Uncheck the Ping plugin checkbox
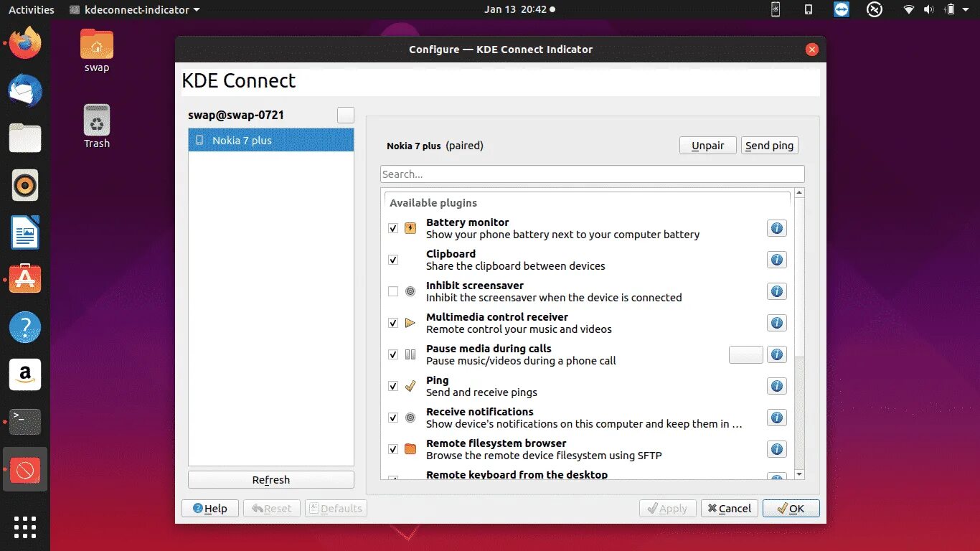Image resolution: width=980 pixels, height=551 pixels. tap(393, 386)
